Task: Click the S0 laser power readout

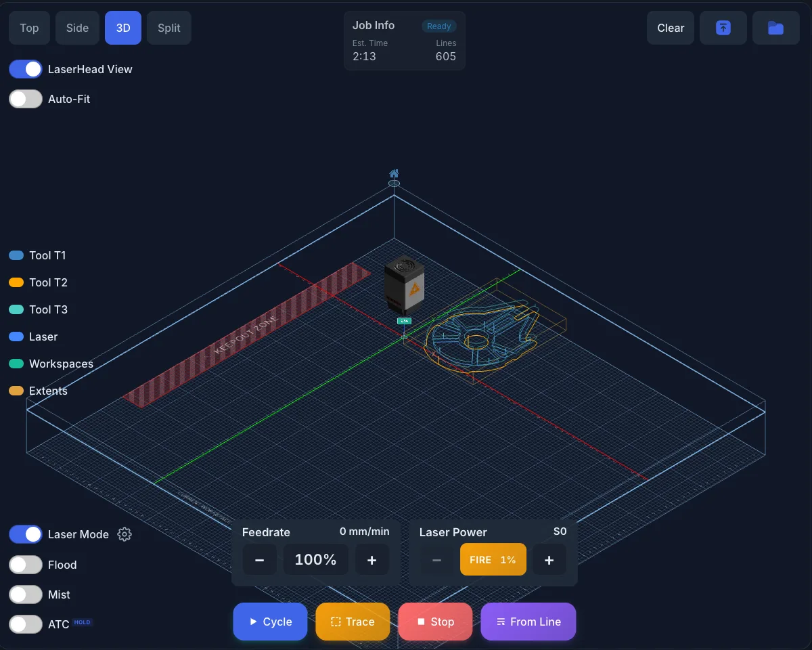Action: pyautogui.click(x=560, y=532)
